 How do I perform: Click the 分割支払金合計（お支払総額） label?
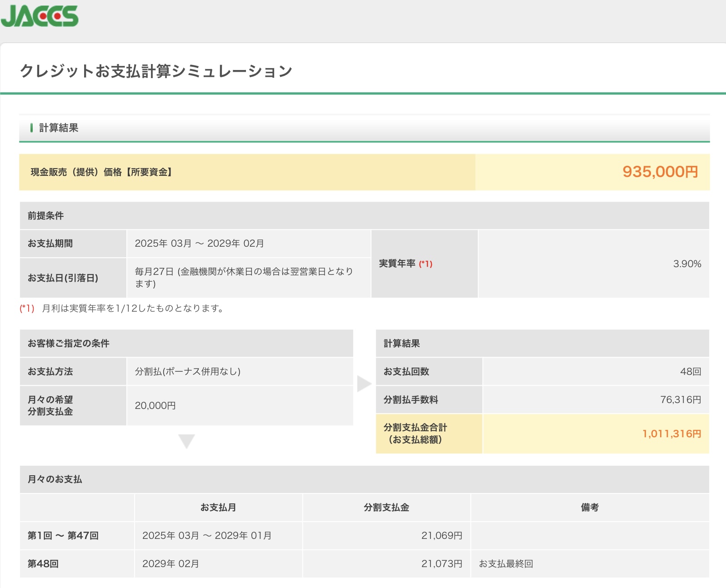(415, 434)
